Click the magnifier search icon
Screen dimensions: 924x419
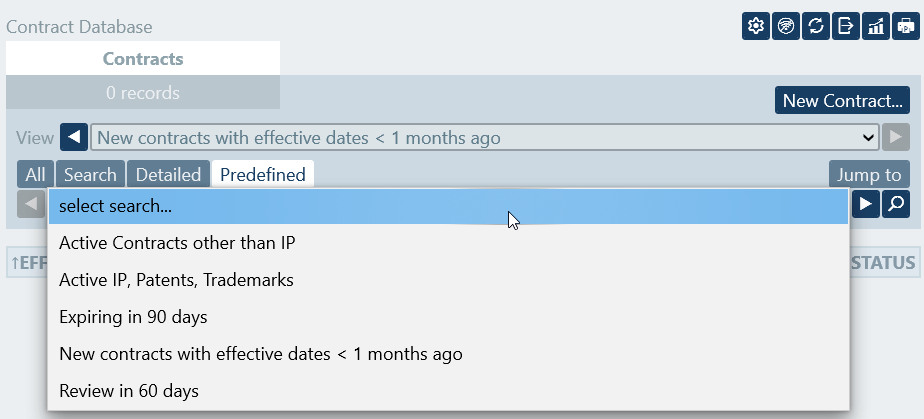[x=896, y=204]
